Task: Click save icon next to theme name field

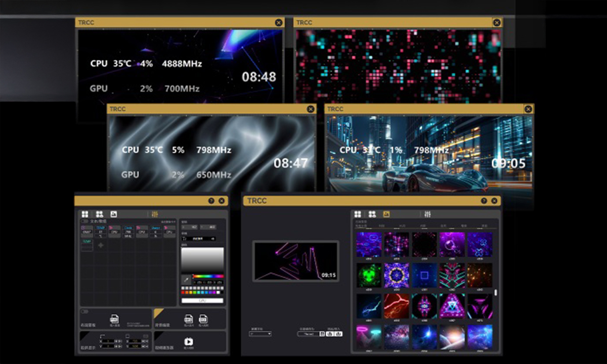Action: pos(322,334)
